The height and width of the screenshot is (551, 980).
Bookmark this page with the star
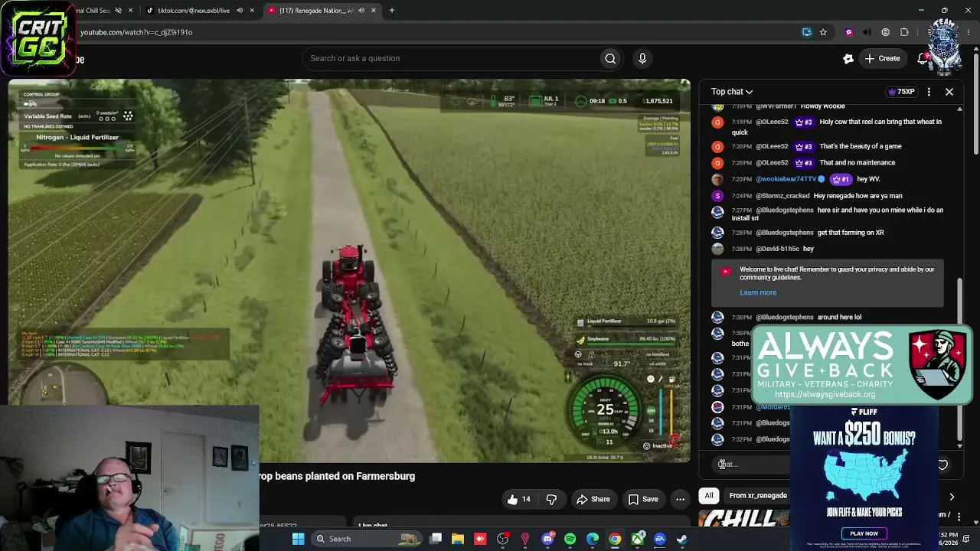click(x=823, y=32)
